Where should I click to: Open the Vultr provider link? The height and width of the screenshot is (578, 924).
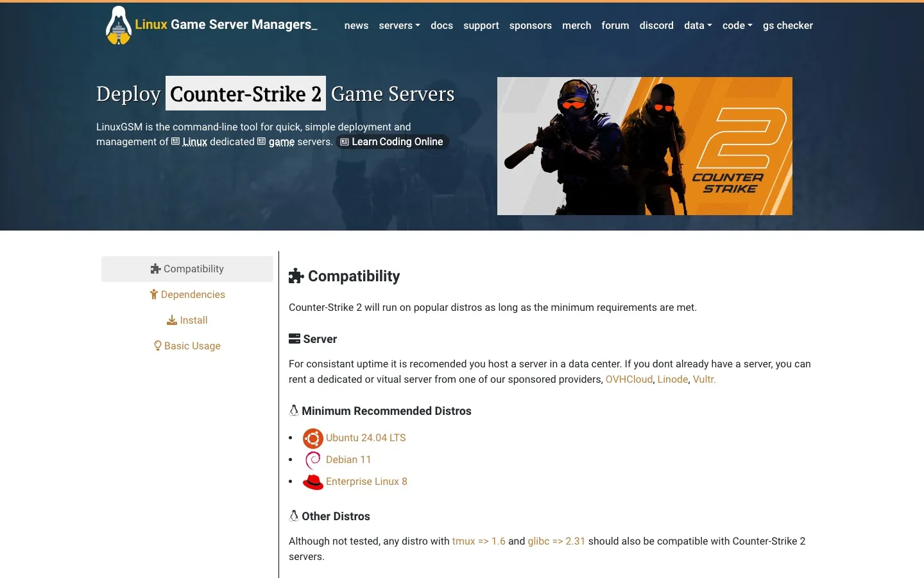(704, 380)
